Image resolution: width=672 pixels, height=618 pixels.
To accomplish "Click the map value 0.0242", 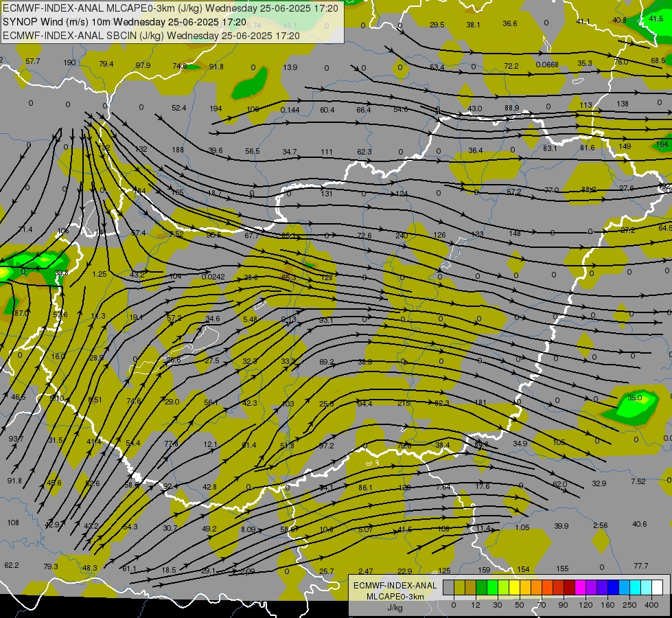I will (x=213, y=277).
